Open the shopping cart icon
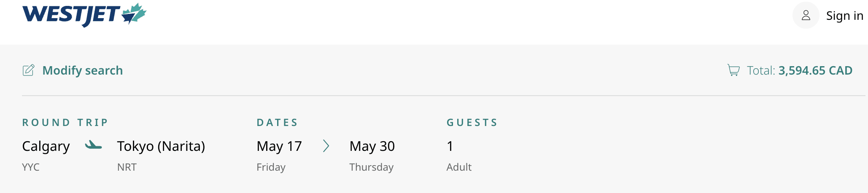Image resolution: width=868 pixels, height=193 pixels. point(733,70)
